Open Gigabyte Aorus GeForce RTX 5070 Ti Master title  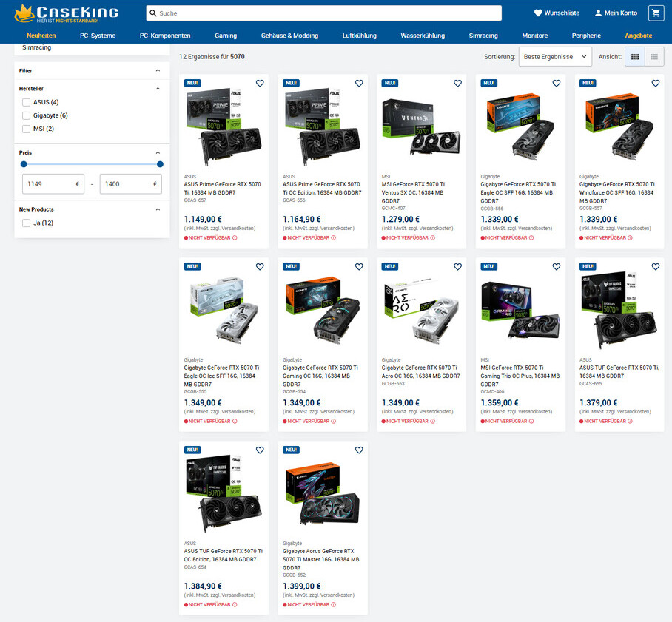pyautogui.click(x=321, y=559)
